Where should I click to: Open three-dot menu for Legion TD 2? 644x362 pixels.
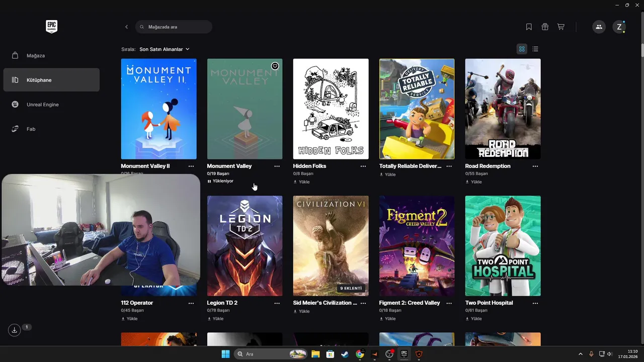pos(277,303)
